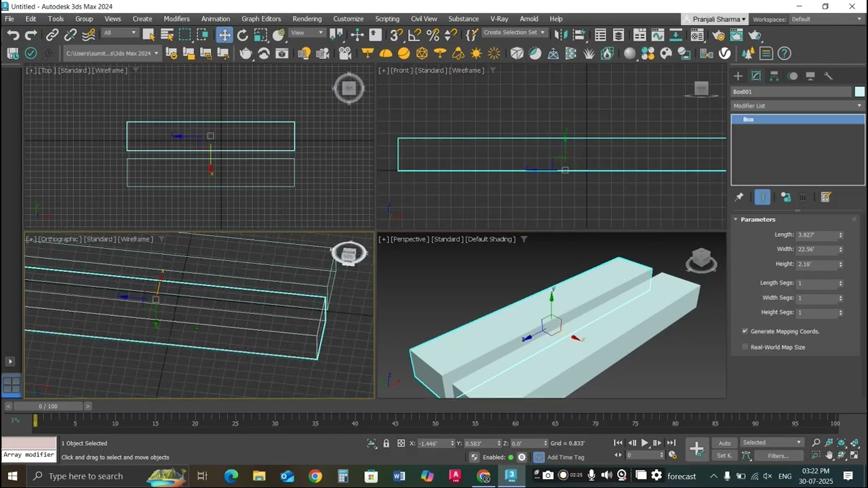
Task: Click the Undo arrow in main toolbar
Action: [13, 35]
